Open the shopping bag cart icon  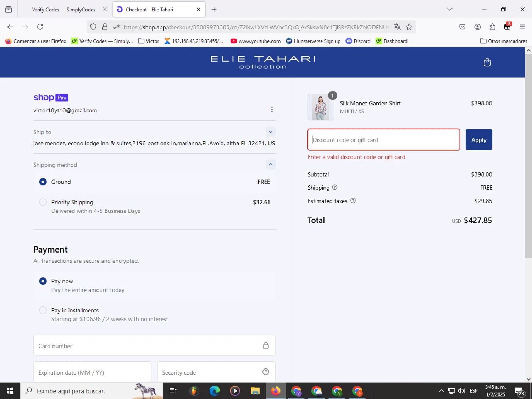tap(487, 62)
